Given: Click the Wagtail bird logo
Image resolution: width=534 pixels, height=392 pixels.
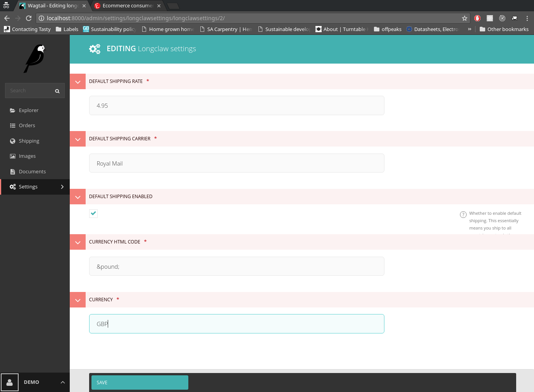Looking at the screenshot, I should 35,58.
